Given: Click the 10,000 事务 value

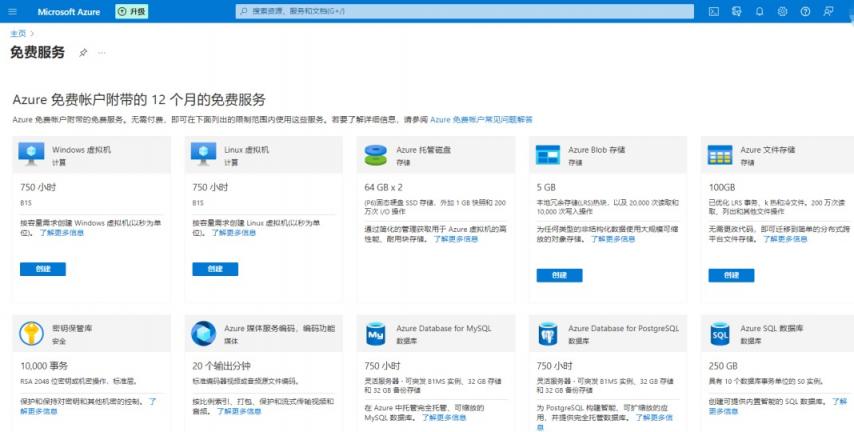Looking at the screenshot, I should coord(44,366).
